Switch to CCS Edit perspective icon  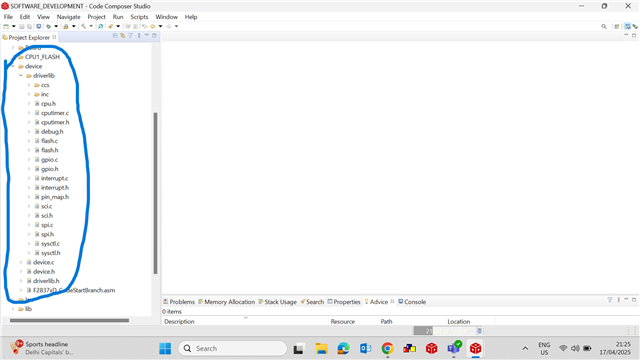coord(628,26)
